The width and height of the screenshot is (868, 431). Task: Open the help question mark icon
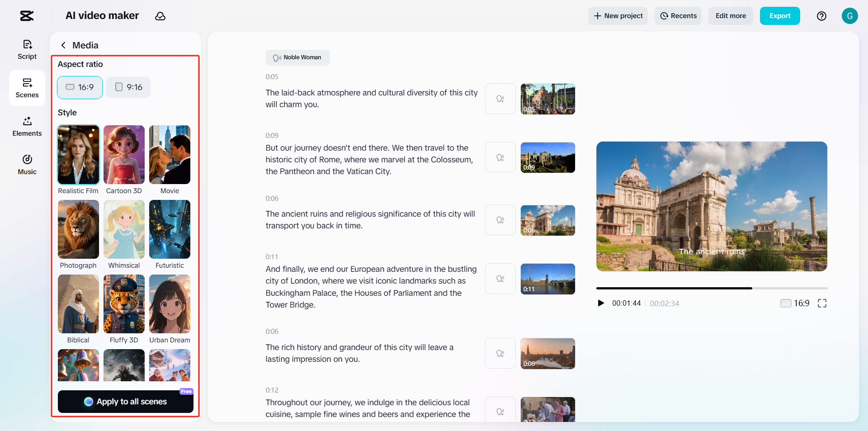pos(821,16)
